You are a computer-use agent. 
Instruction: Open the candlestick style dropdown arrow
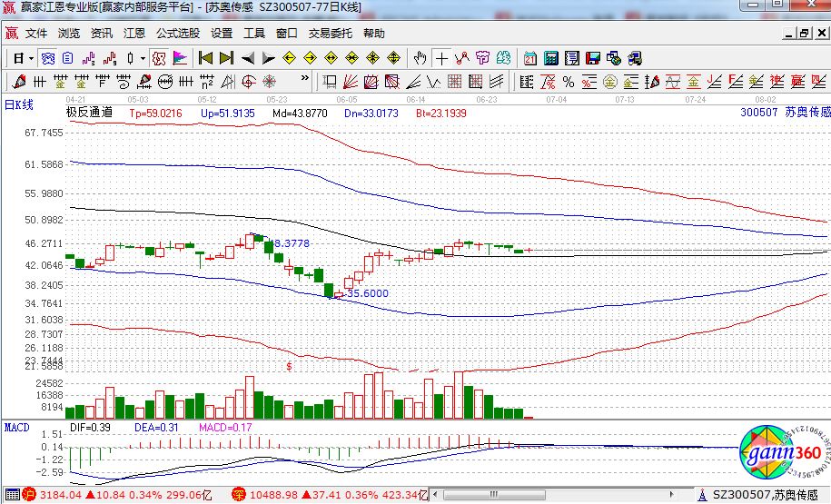[142, 58]
